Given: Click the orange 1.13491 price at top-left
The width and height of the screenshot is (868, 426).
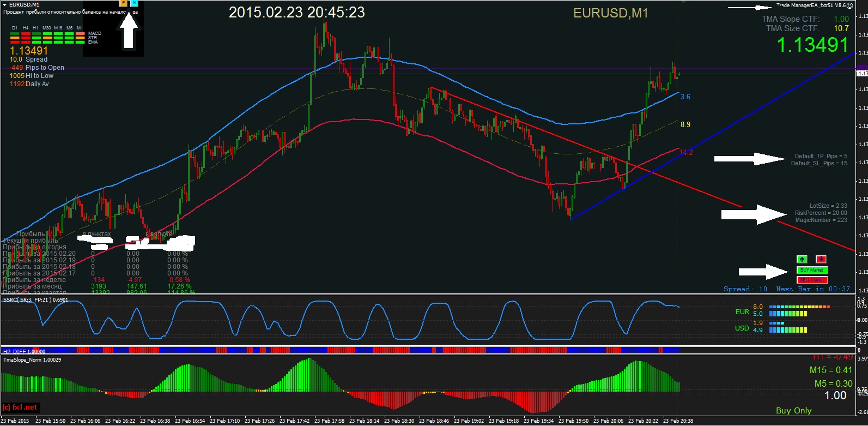Looking at the screenshot, I should point(29,51).
